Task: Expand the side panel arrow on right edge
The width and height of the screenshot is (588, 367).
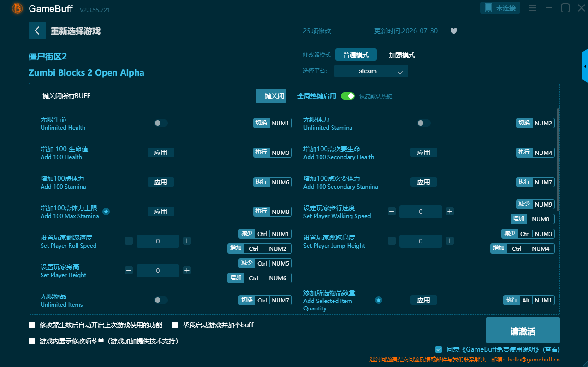Action: coord(585,66)
